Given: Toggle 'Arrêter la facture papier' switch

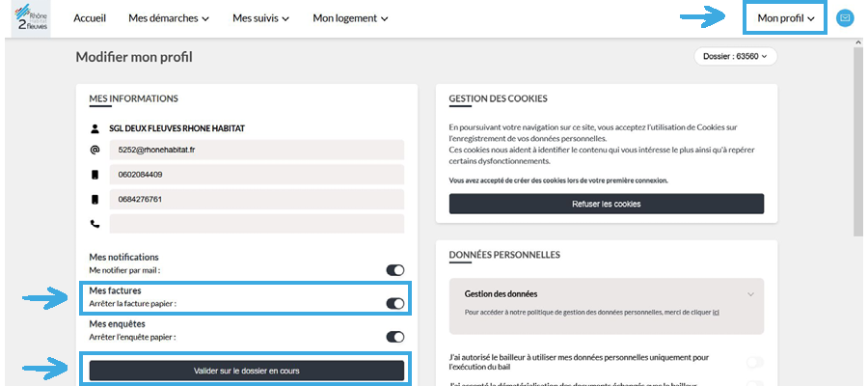Looking at the screenshot, I should coord(394,303).
